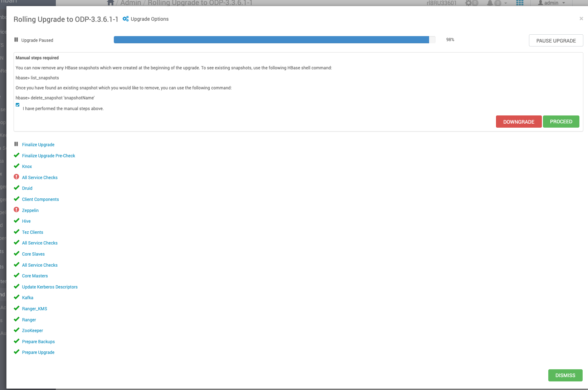Click the home icon in background breadcrumb
The image size is (588, 390).
point(111,3)
